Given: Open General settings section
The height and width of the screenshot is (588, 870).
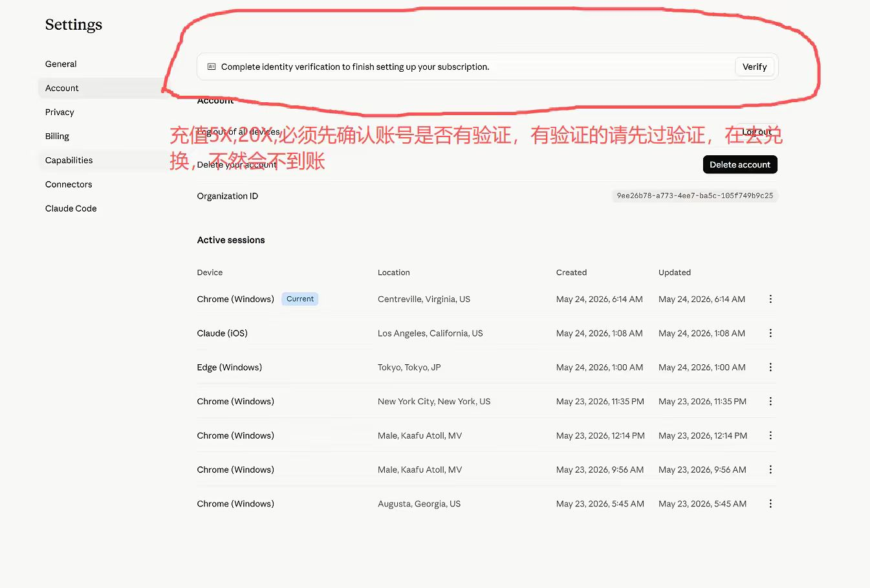Looking at the screenshot, I should pos(61,64).
